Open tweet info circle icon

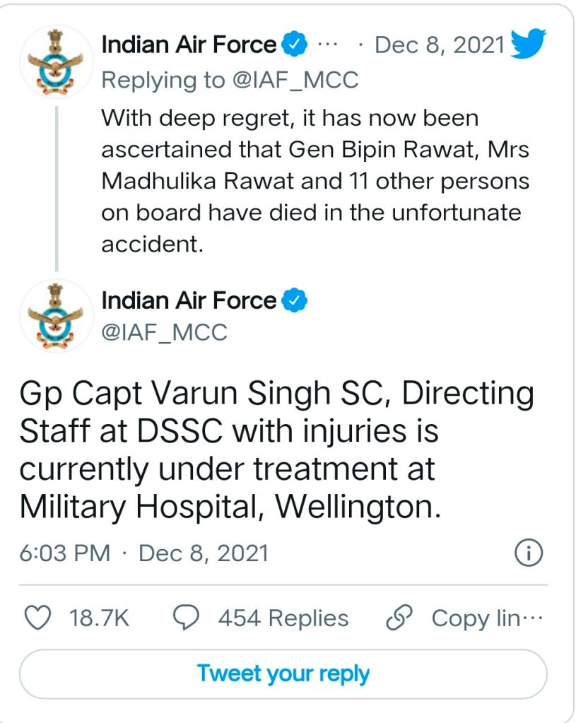coord(528,552)
